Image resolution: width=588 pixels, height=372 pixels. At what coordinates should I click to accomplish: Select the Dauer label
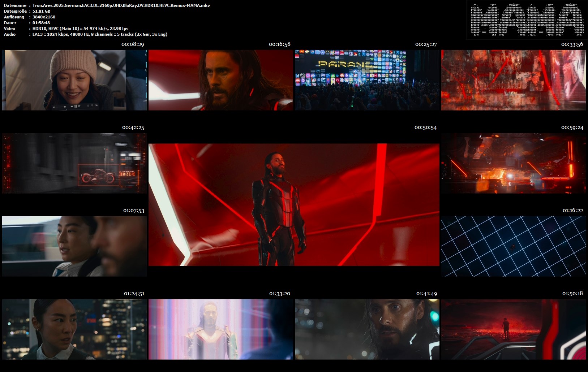pyautogui.click(x=10, y=23)
